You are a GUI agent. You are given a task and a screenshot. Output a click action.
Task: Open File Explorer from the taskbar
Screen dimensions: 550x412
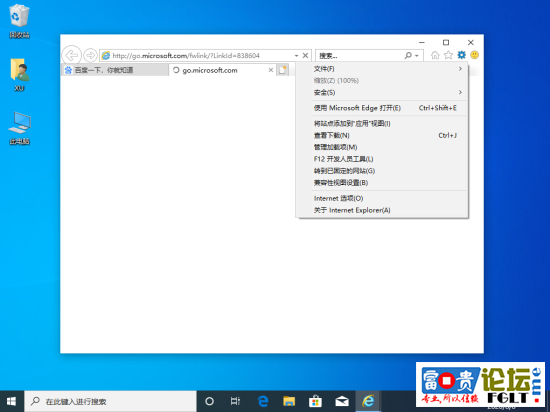coord(289,401)
